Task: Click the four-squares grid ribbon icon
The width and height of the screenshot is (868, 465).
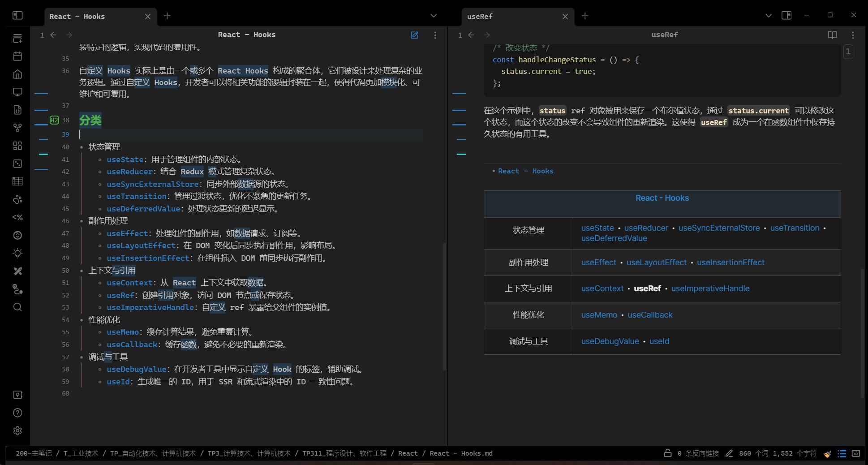Action: (17, 146)
